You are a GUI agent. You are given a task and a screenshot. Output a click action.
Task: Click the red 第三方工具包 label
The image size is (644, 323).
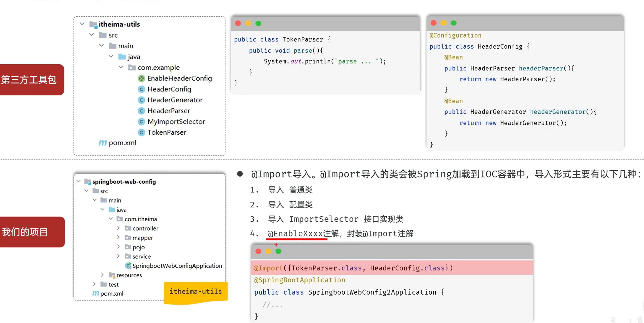coord(32,80)
